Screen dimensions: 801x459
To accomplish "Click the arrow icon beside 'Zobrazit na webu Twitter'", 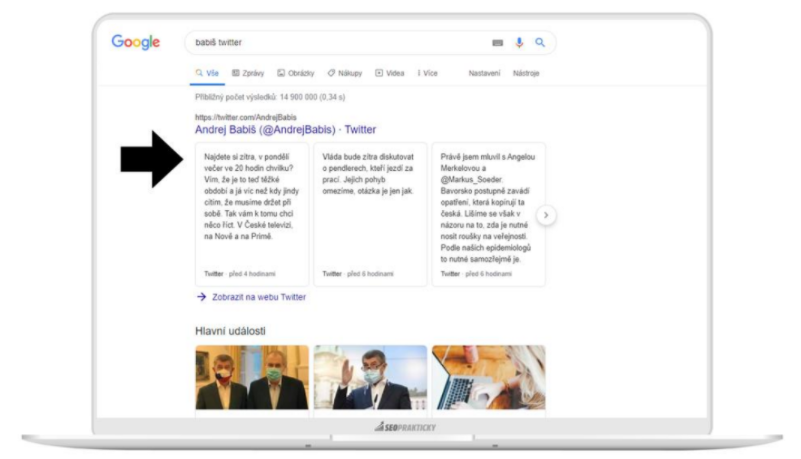I will pyautogui.click(x=201, y=297).
